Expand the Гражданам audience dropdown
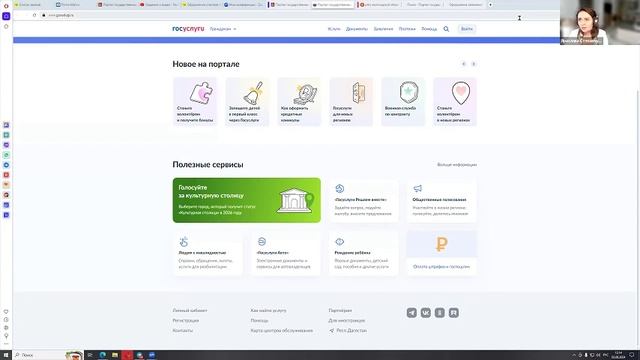The width and height of the screenshot is (640, 360). (x=223, y=29)
